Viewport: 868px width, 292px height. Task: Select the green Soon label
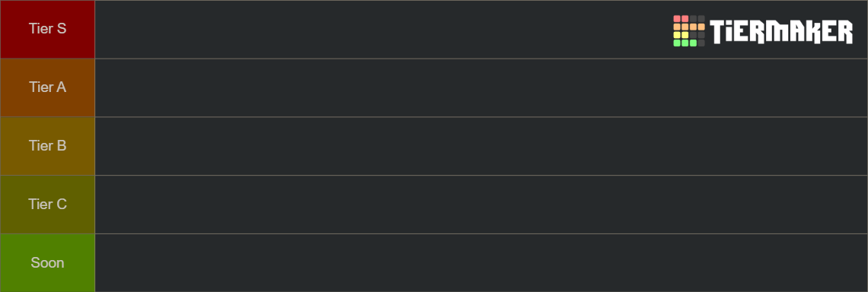click(x=48, y=262)
